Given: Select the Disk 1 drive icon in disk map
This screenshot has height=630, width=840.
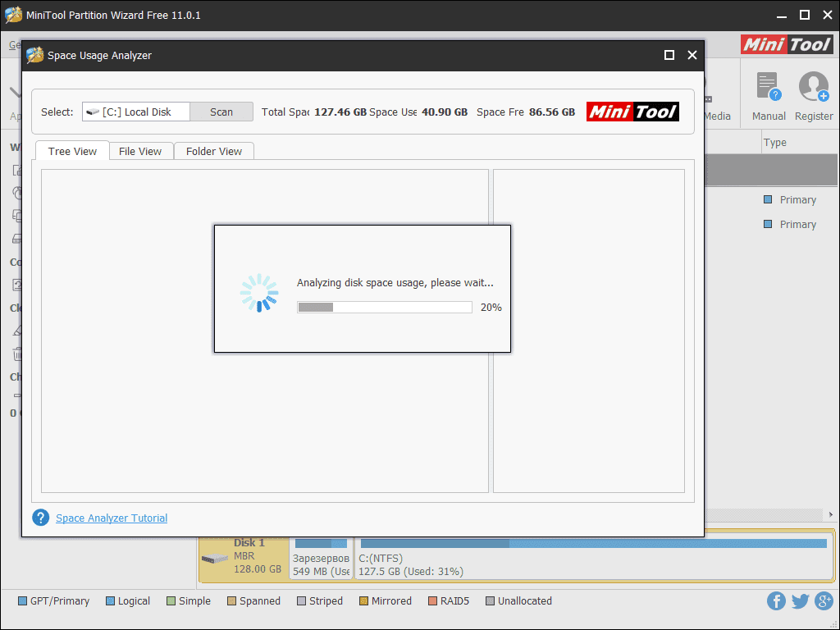Looking at the screenshot, I should [x=215, y=559].
